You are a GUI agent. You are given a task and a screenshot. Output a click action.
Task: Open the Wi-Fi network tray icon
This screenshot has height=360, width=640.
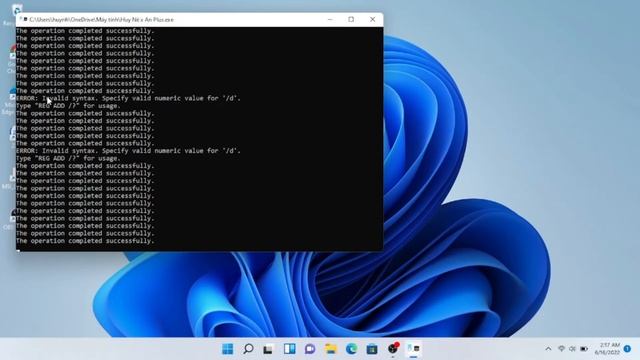(562, 349)
